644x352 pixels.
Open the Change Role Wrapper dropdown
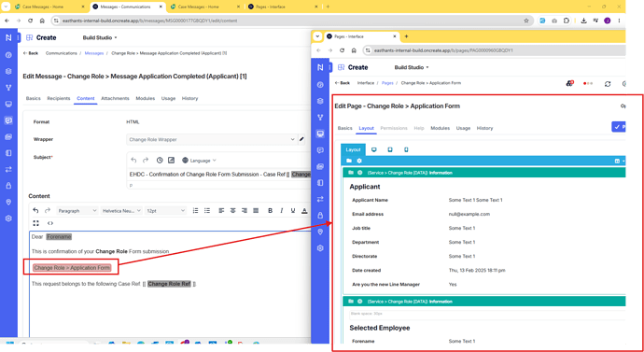(x=212, y=140)
